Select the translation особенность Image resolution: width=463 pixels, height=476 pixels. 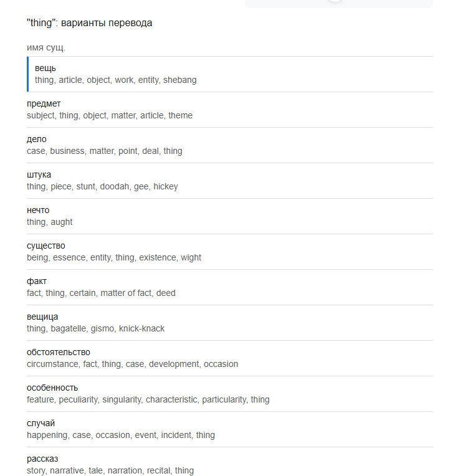click(x=52, y=388)
